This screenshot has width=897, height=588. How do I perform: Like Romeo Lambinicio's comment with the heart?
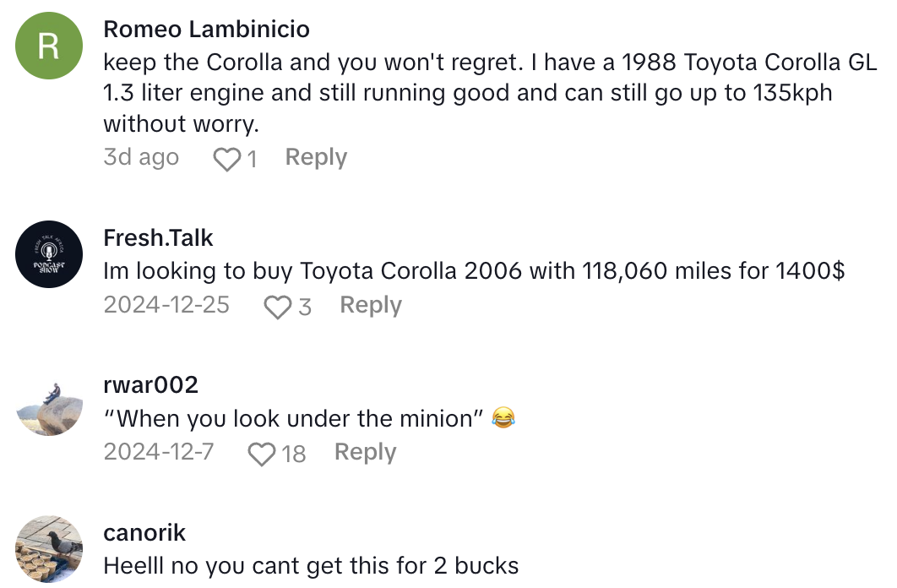(226, 158)
